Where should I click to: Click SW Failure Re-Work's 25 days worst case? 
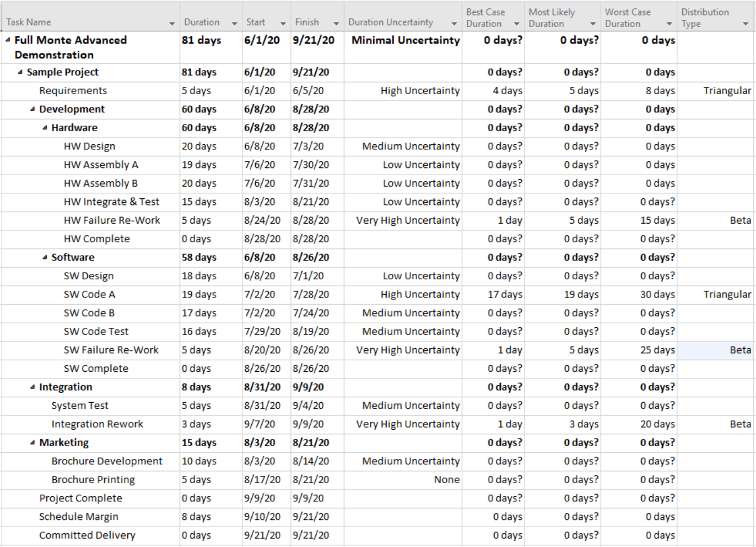[639, 350]
